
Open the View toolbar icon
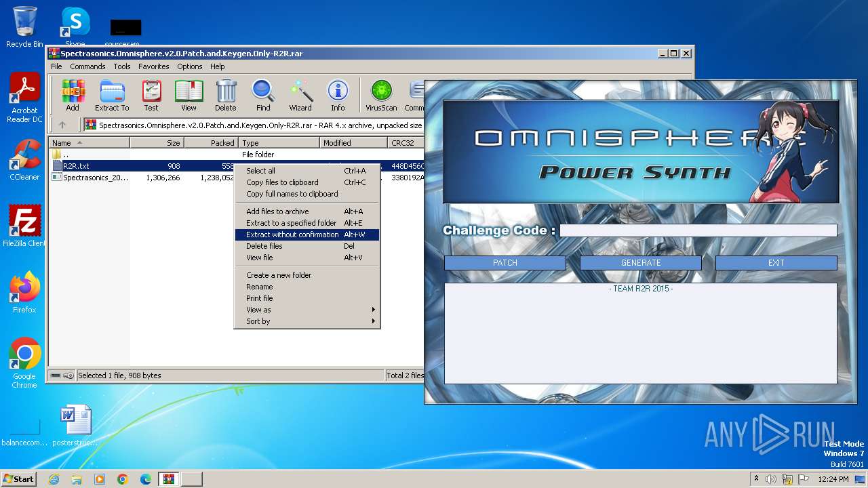(x=189, y=95)
